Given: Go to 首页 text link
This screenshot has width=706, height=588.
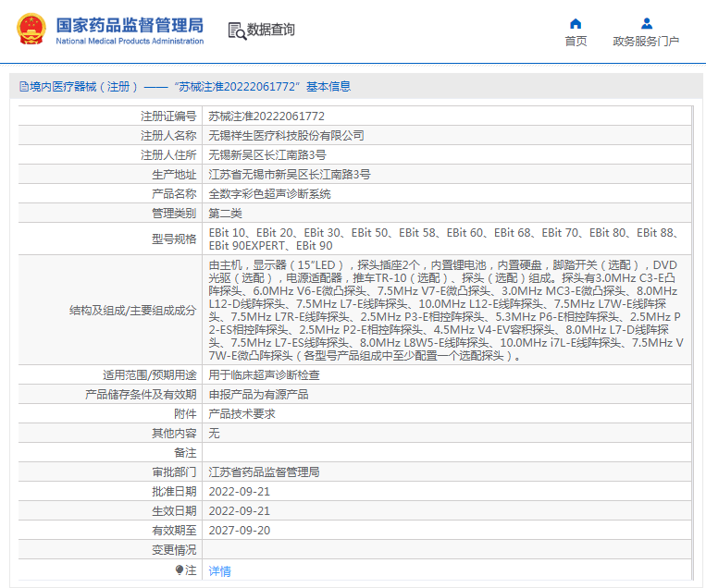Looking at the screenshot, I should coord(576,42).
